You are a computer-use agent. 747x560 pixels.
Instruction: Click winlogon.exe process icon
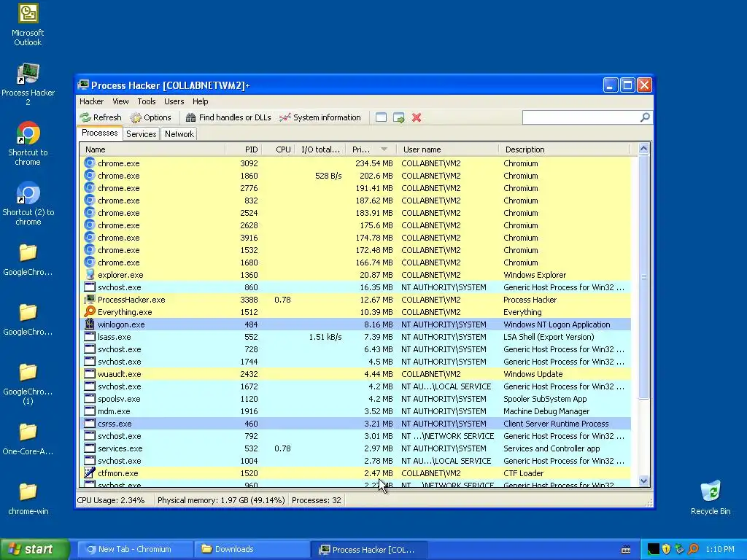coord(90,324)
